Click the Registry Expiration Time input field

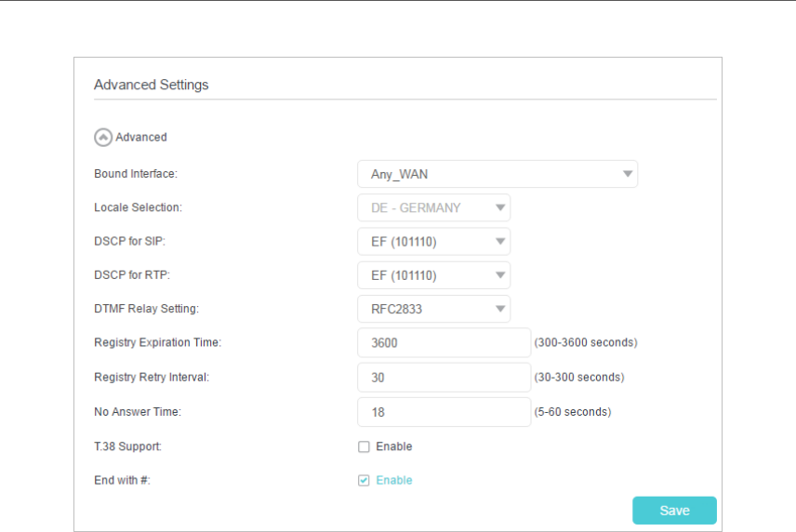pyautogui.click(x=444, y=342)
